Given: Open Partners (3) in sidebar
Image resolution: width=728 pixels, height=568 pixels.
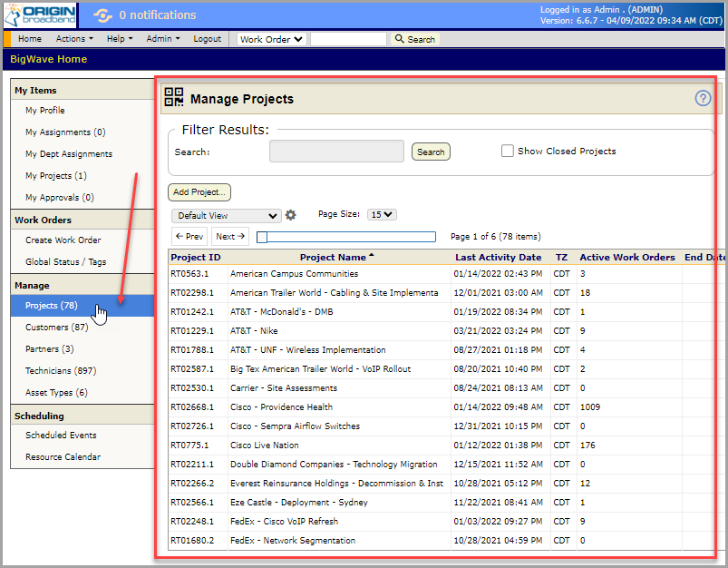Looking at the screenshot, I should point(50,349).
